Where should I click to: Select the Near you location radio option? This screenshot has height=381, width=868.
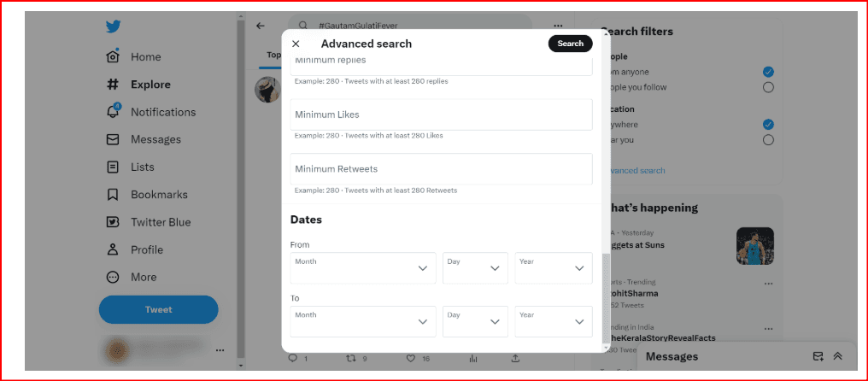(x=768, y=139)
